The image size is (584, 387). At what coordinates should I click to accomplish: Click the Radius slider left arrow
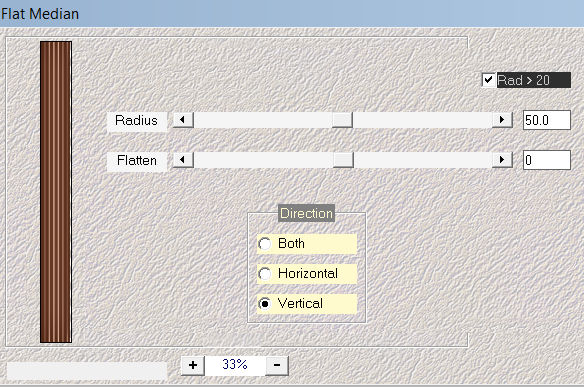(x=183, y=120)
